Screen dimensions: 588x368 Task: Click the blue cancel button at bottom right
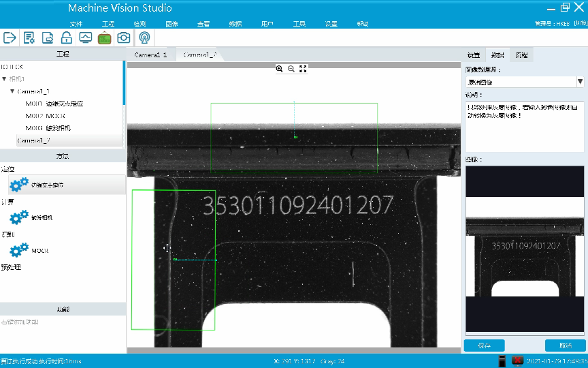point(565,346)
